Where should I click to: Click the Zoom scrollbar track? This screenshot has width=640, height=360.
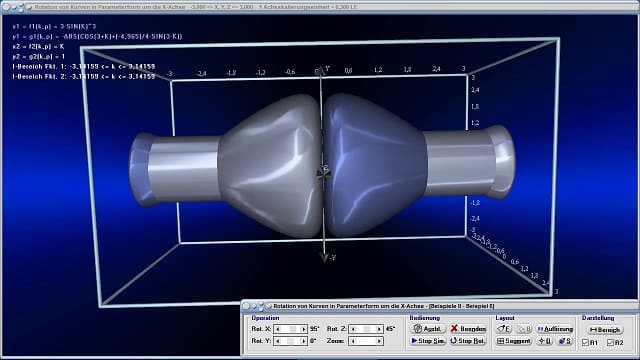tap(366, 341)
